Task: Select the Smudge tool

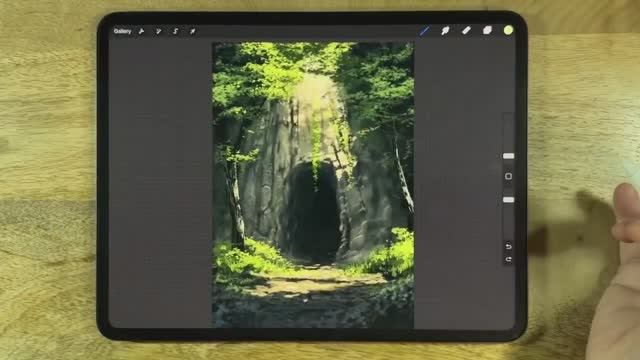Action: (x=445, y=31)
